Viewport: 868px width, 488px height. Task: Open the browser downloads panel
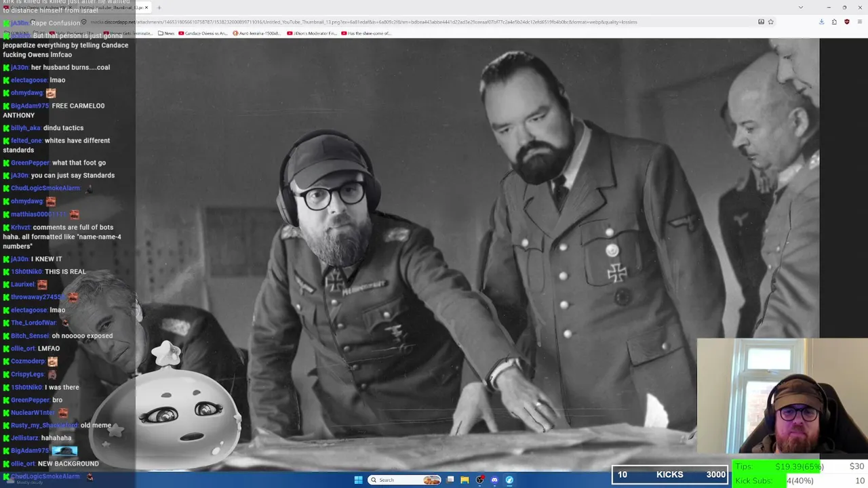[x=822, y=22]
